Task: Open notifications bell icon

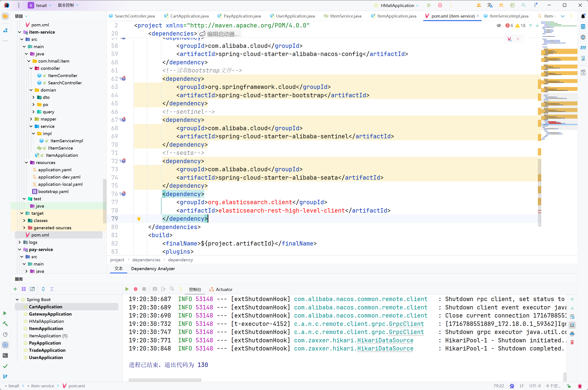Action: point(583,16)
